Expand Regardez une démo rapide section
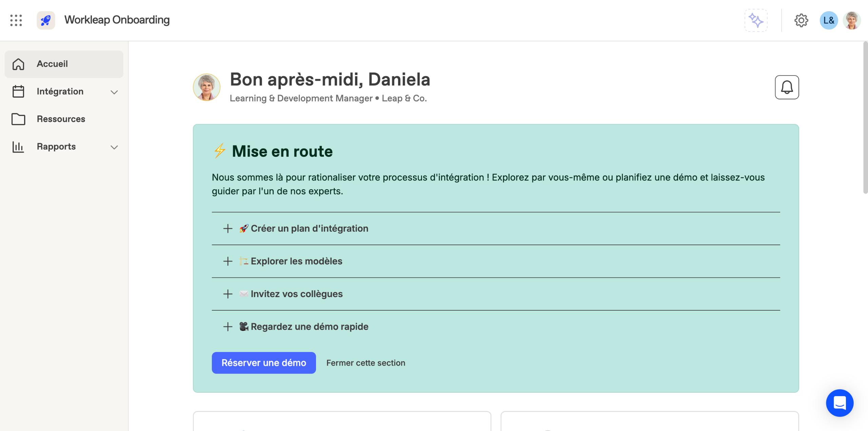Screen dimensions: 868x431 [x=228, y=327]
